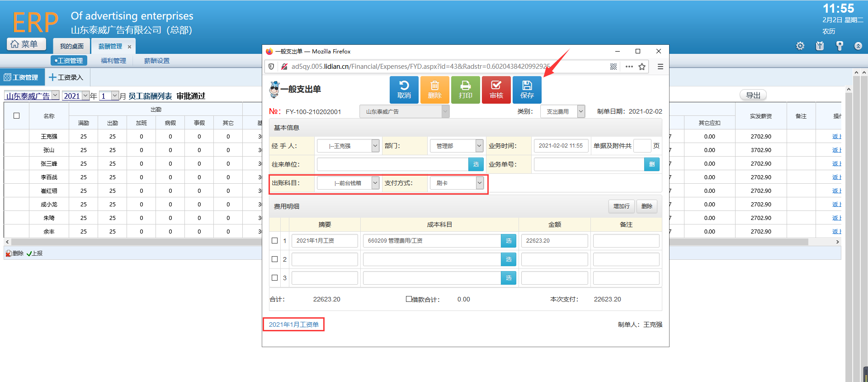Click the 删除 button in 费用明细 header
Image resolution: width=868 pixels, height=382 pixels.
[647, 206]
